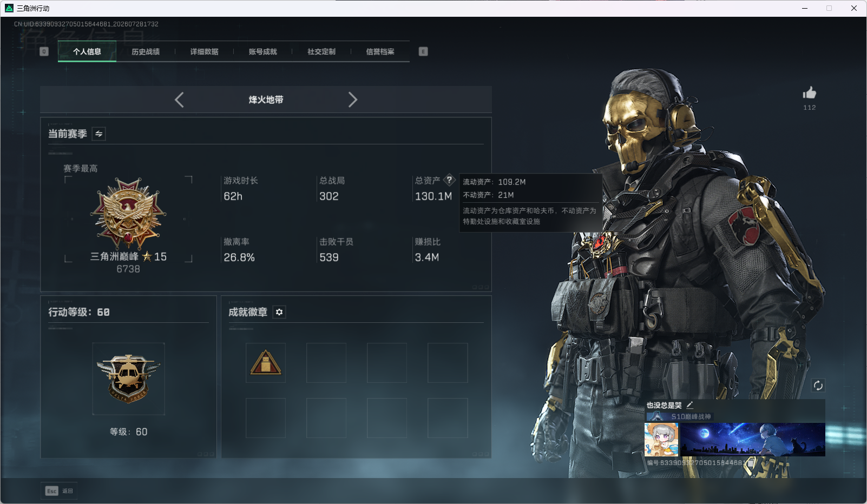
Task: Click the 总资产 value 130.1M
Action: 433,196
